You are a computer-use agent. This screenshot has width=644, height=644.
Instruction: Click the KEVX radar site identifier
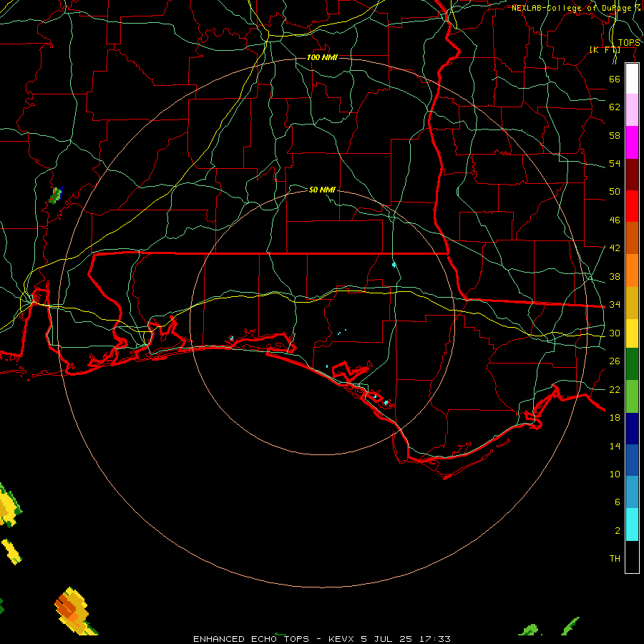(341, 639)
